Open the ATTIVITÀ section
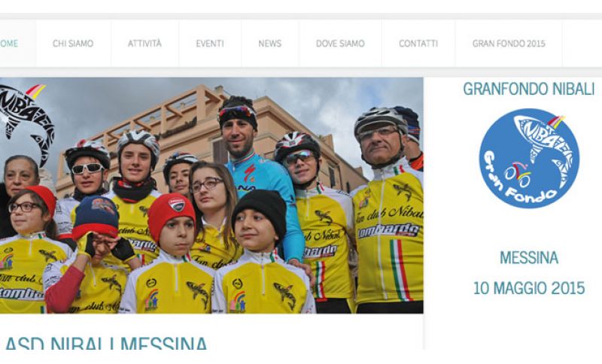 (x=144, y=44)
